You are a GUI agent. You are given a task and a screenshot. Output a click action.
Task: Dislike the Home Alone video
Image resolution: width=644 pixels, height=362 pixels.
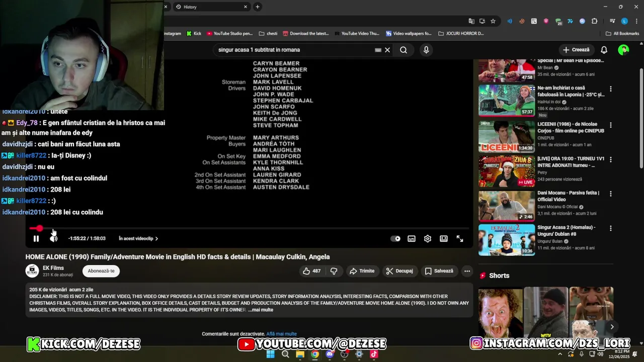(334, 271)
